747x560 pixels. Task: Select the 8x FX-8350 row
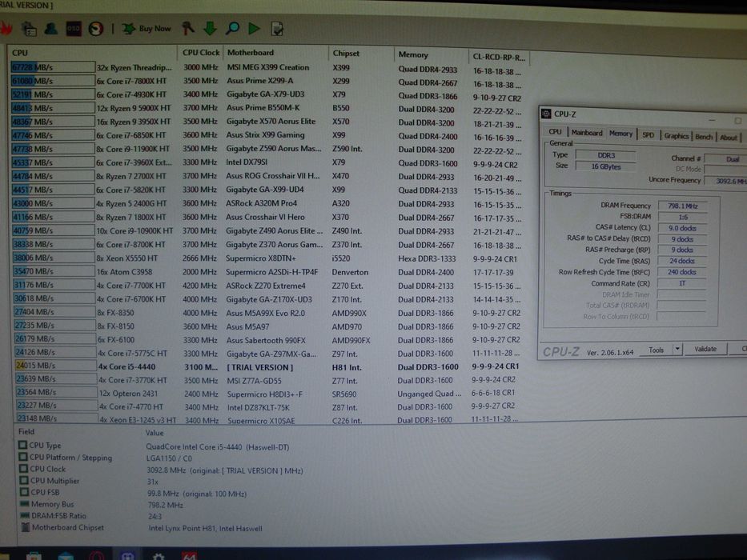pos(267,313)
